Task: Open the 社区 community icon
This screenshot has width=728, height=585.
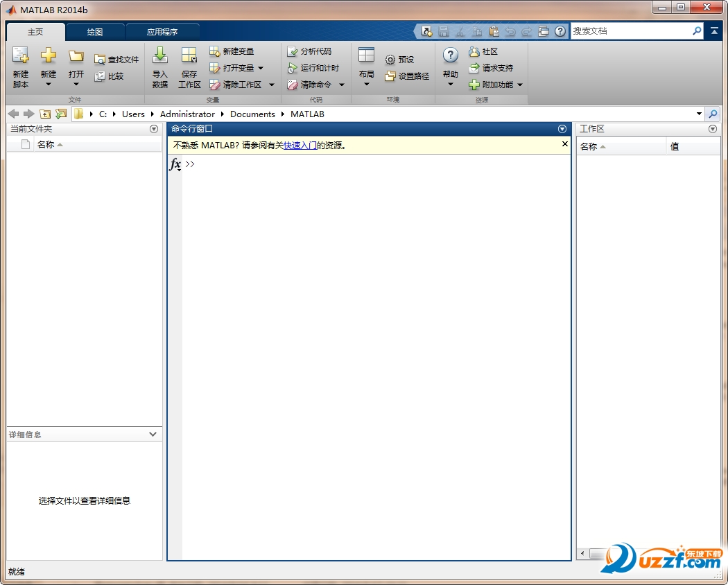Action: [x=474, y=51]
